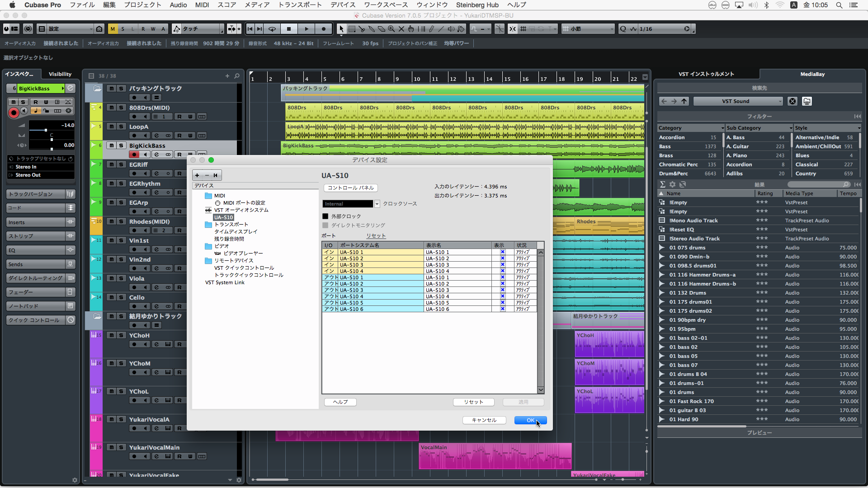Select the Zoom magnifier tool
Screen dimensions: 868x488
click(x=392, y=29)
